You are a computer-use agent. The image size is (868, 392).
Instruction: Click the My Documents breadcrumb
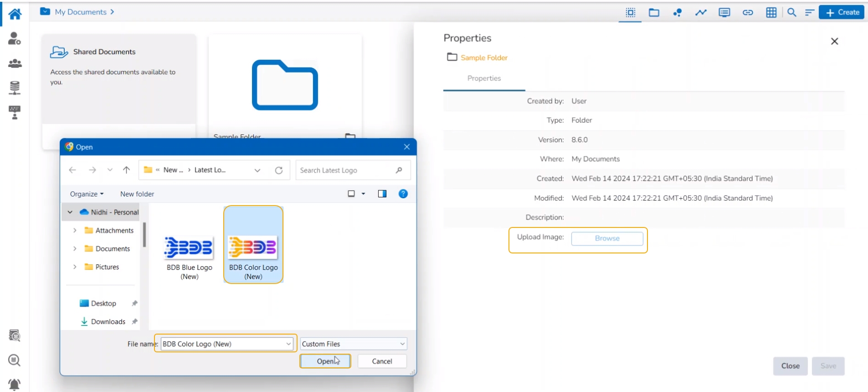point(81,12)
